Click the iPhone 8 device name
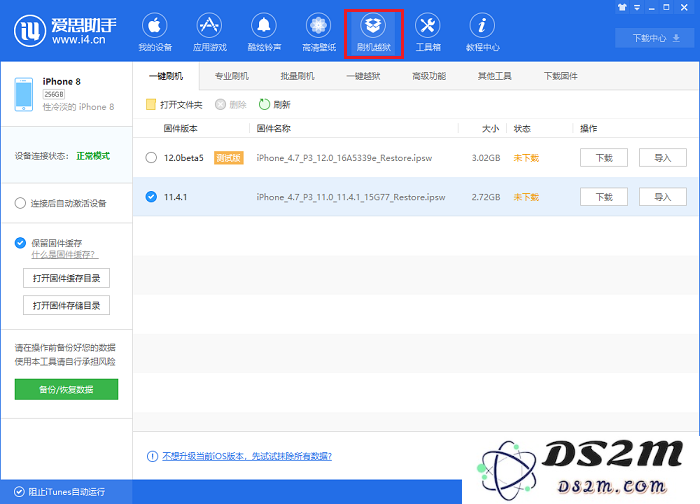This screenshot has width=700, height=504. click(x=62, y=81)
